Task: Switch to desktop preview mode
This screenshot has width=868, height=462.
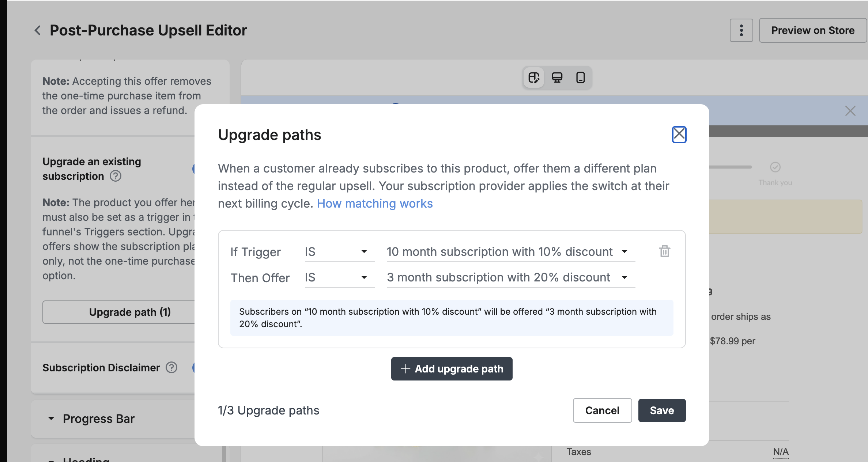Action: point(557,77)
